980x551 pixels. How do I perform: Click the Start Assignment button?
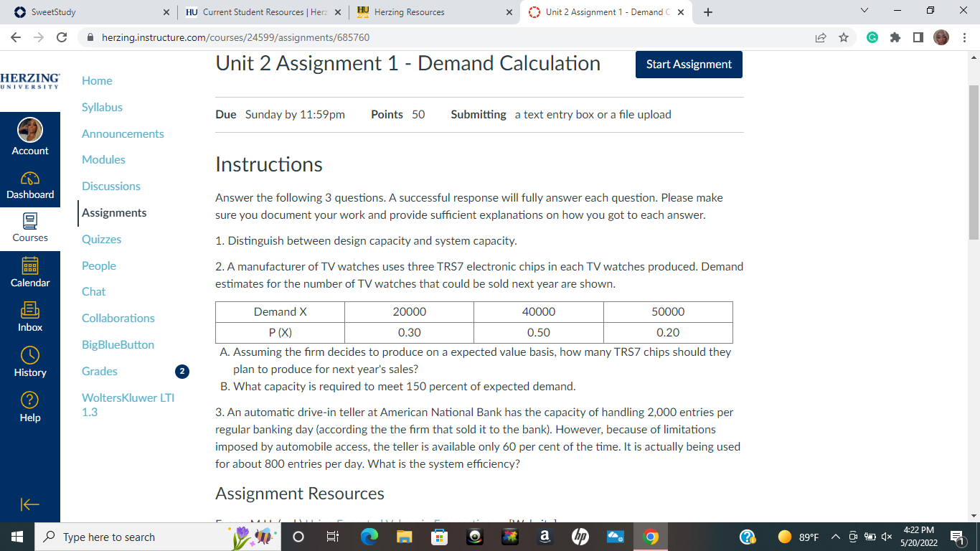[x=689, y=65]
